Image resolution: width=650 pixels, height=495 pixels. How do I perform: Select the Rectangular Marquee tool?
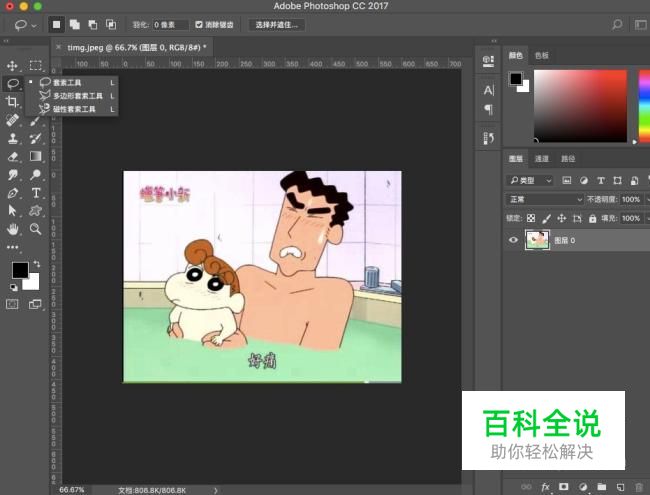coord(35,66)
